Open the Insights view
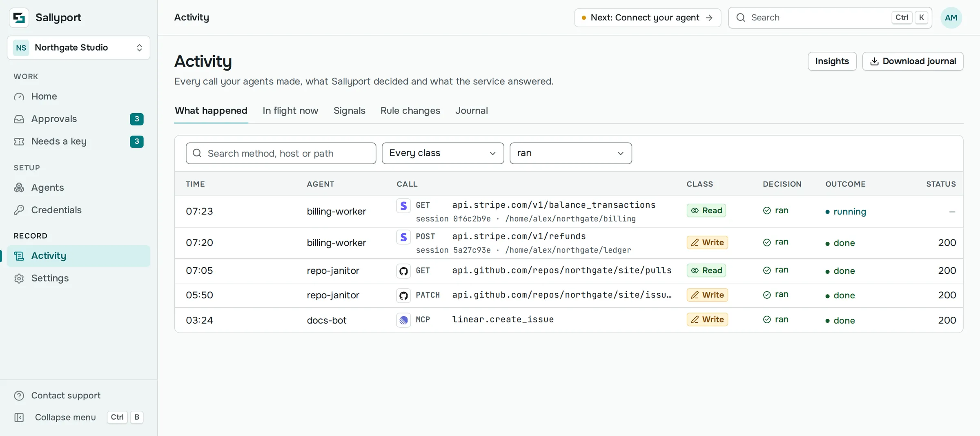Screen dimensions: 980x436 click(x=832, y=61)
